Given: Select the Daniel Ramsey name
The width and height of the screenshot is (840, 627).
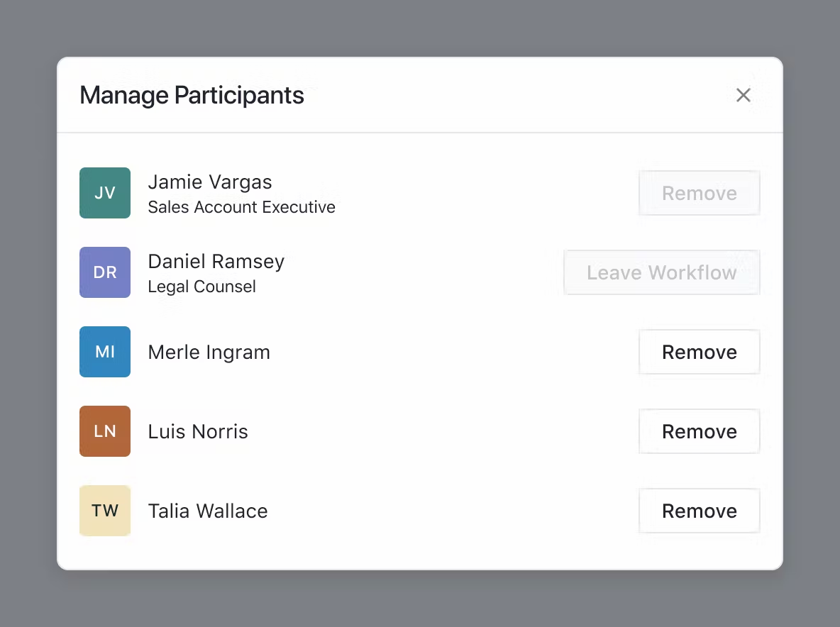Looking at the screenshot, I should 216,261.
